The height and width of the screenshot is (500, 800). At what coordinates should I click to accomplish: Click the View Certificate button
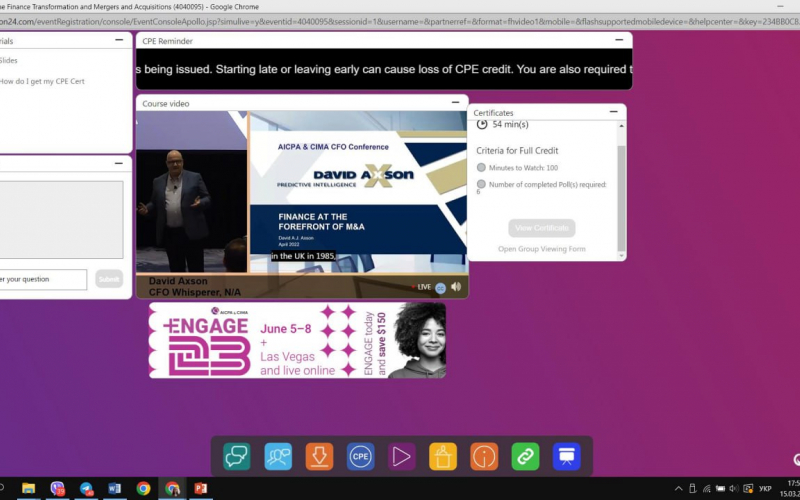542,228
